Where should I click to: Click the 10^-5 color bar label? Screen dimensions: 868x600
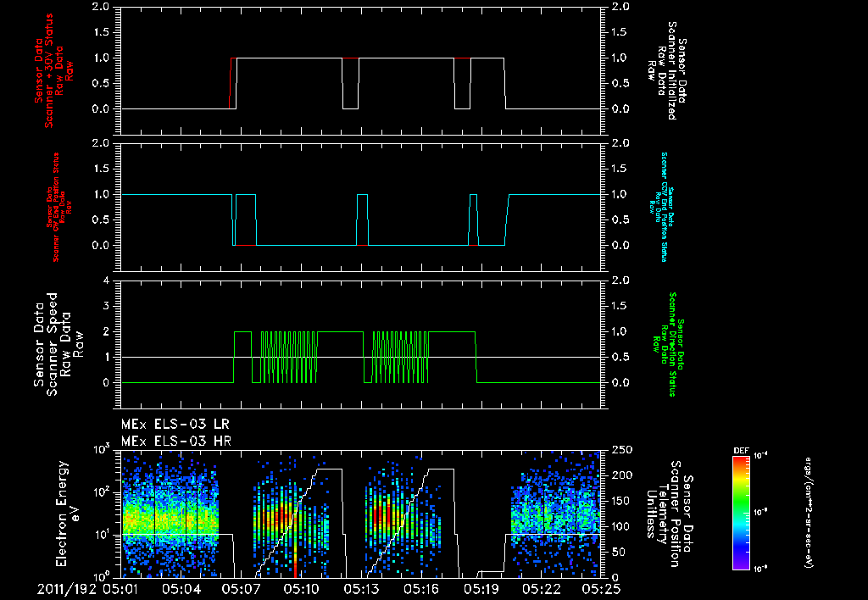coord(761,512)
